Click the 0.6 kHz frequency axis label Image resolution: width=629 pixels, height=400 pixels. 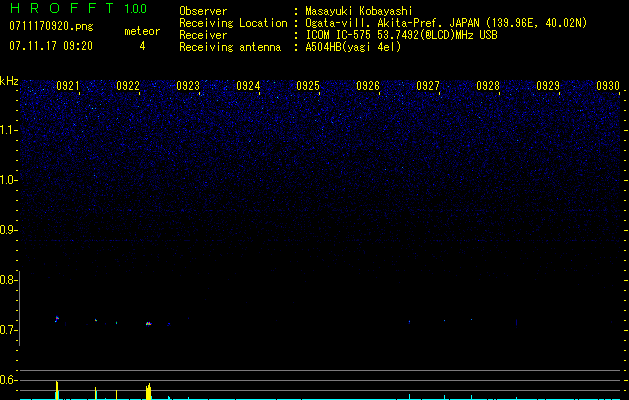tap(8, 380)
